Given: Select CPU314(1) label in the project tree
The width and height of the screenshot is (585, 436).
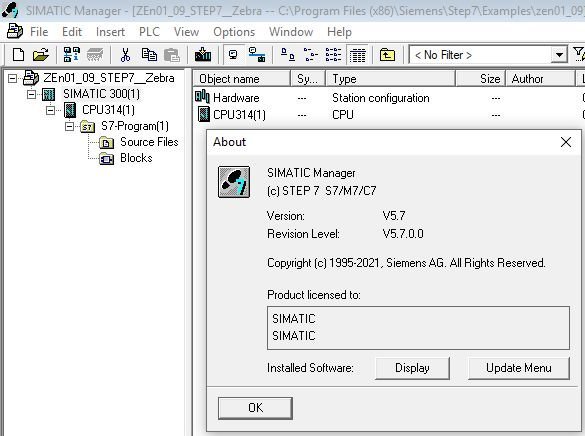Looking at the screenshot, I should 108,110.
